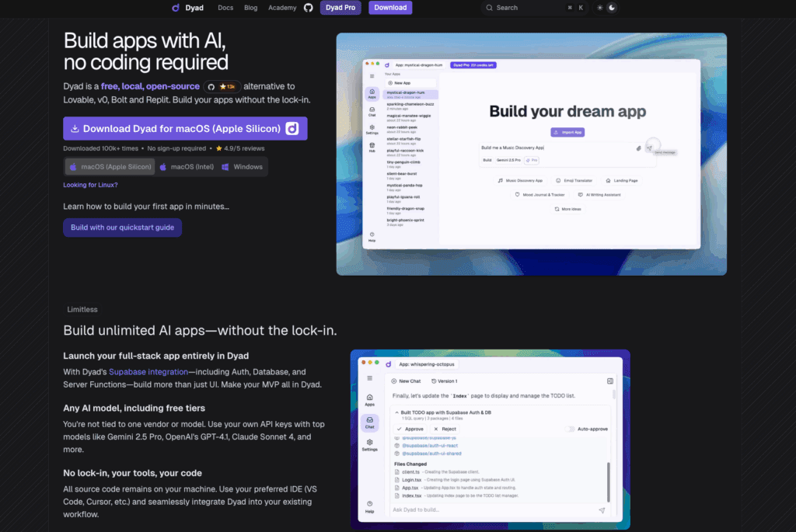Click the Dyad Pro navbar button
Viewport: 796px width, 532px height.
pos(340,8)
